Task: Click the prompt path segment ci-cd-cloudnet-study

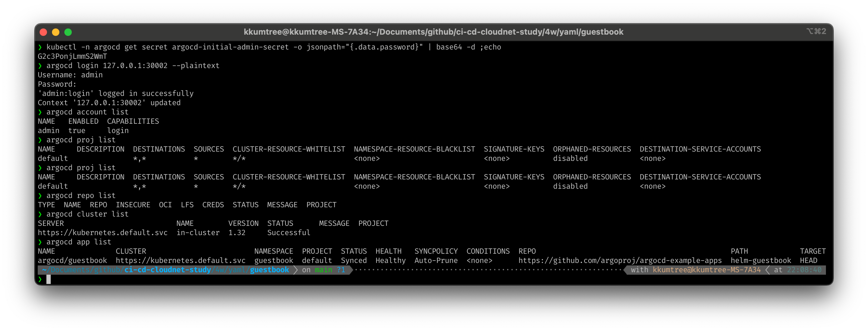Action: coord(167,270)
